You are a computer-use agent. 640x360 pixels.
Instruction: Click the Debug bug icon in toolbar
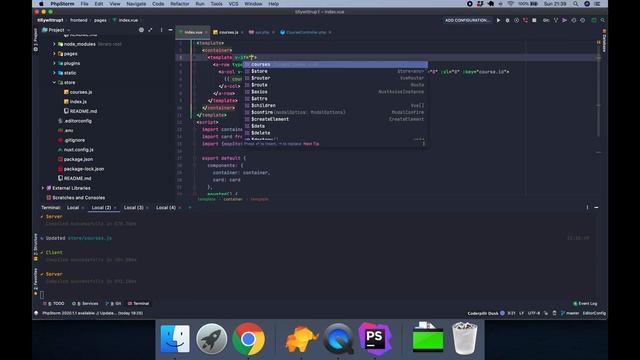tap(507, 20)
